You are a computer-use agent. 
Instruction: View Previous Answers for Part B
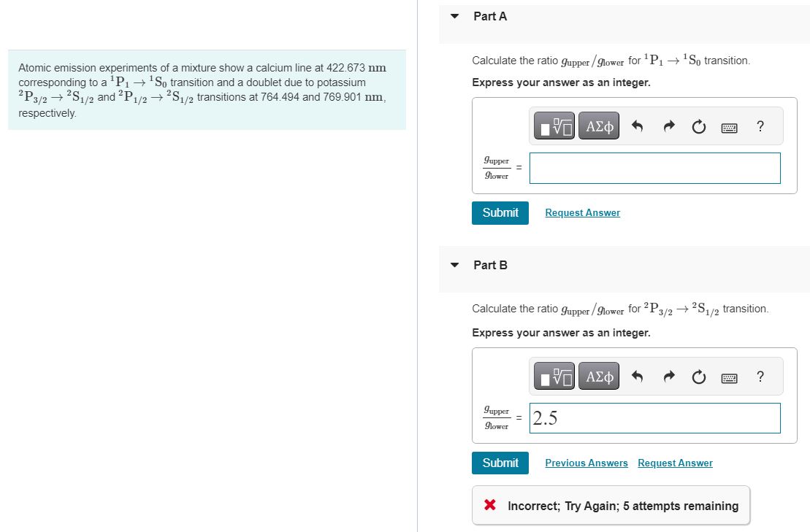tap(586, 463)
